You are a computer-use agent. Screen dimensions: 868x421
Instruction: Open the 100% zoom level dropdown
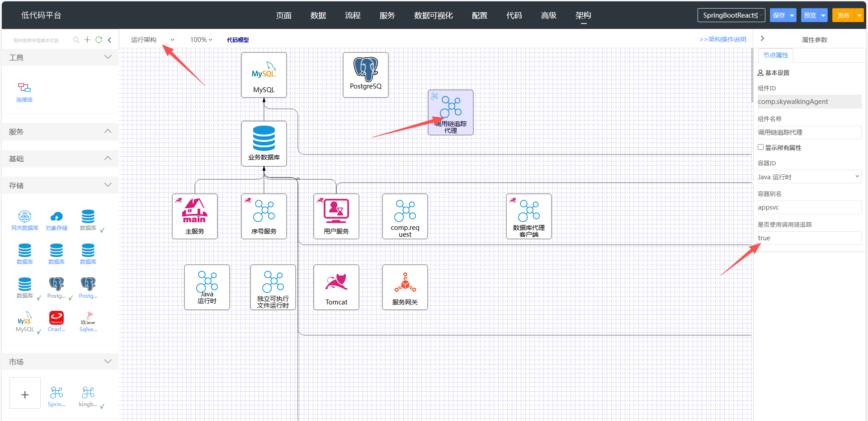(x=201, y=40)
